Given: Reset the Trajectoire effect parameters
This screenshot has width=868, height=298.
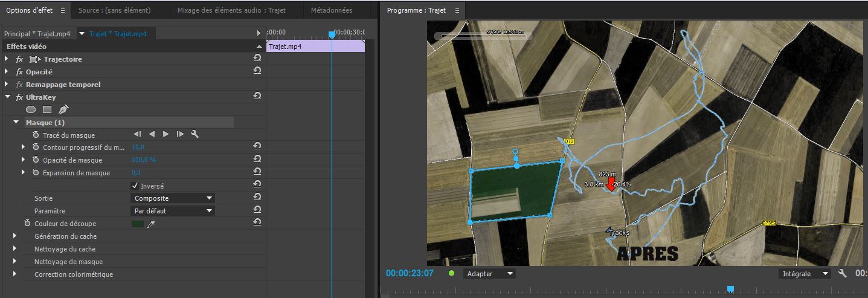Looking at the screenshot, I should (257, 59).
